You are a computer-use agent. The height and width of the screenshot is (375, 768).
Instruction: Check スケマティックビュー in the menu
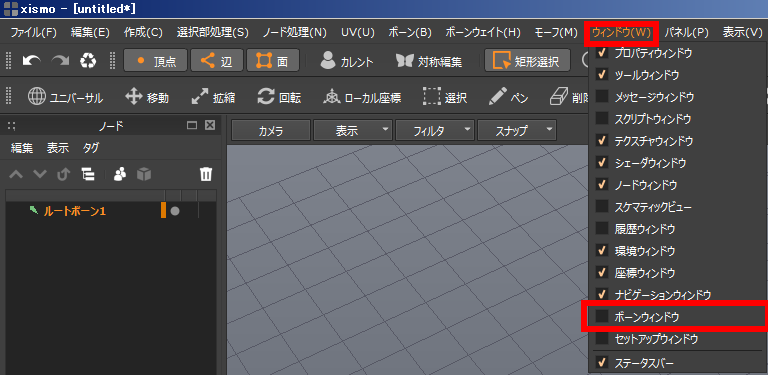click(677, 207)
